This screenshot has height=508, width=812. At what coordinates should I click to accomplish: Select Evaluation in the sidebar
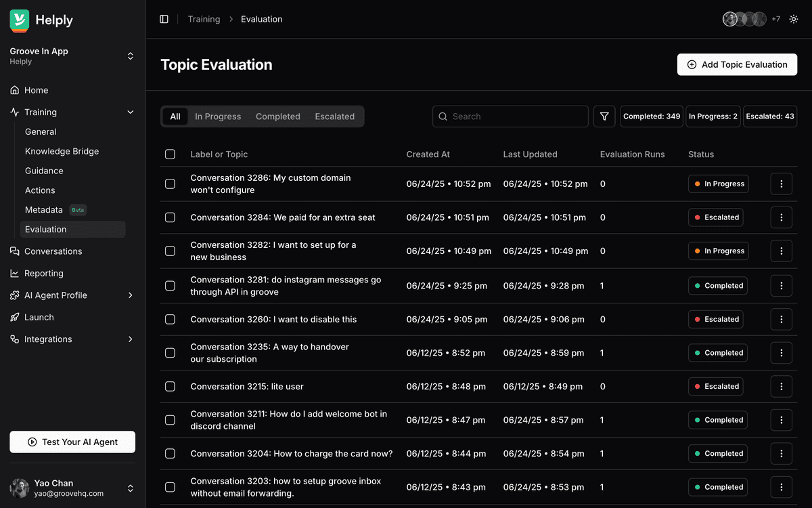[x=72, y=230]
